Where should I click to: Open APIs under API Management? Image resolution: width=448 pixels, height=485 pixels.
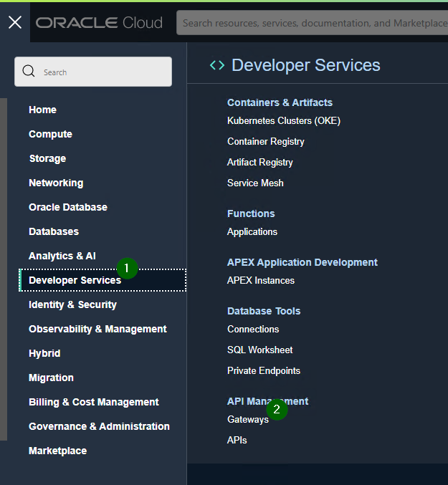tap(237, 441)
